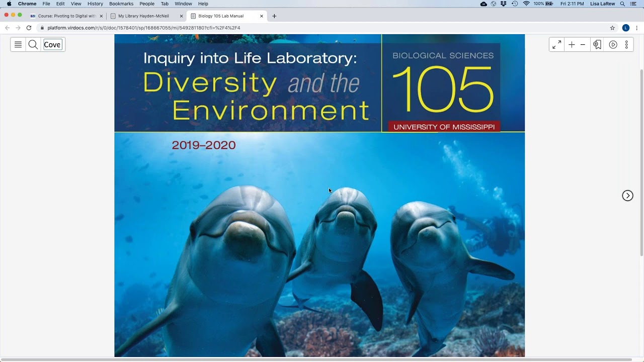The width and height of the screenshot is (644, 362).
Task: Close the 'My Library Hayden-McNeil' tab
Action: (182, 16)
